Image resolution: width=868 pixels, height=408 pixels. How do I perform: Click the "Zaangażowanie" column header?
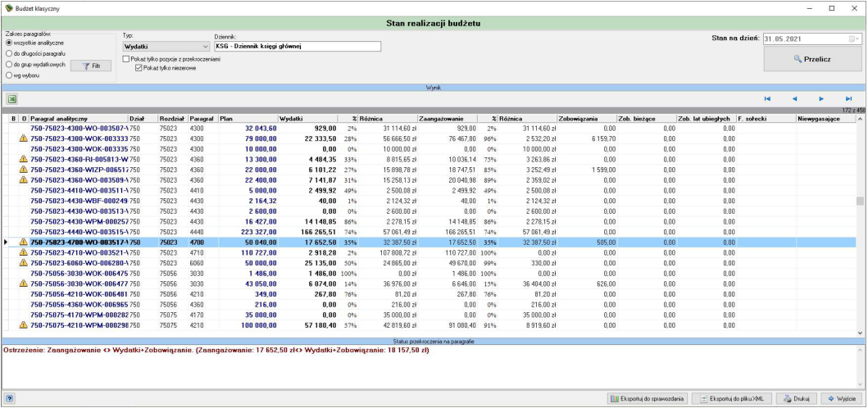pos(449,119)
